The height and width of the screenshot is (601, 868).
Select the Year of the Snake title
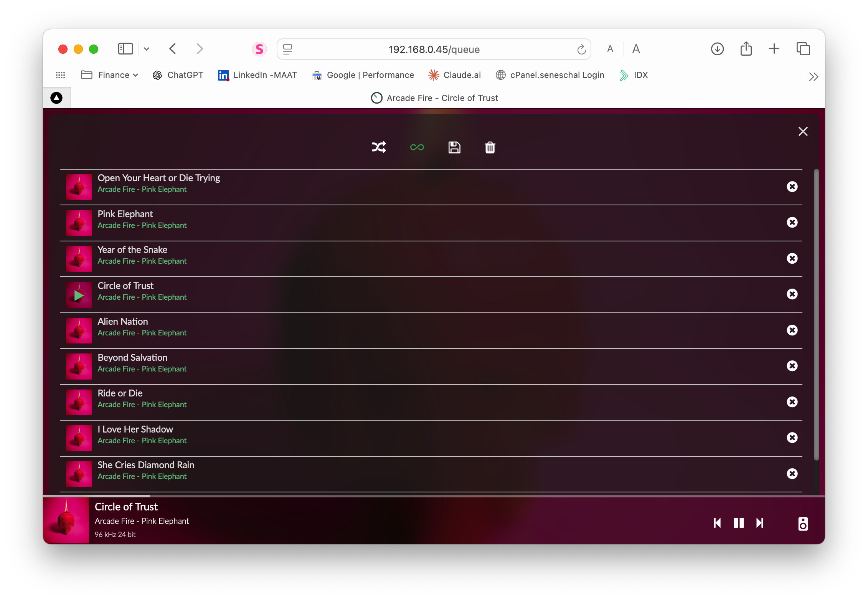[x=132, y=250]
